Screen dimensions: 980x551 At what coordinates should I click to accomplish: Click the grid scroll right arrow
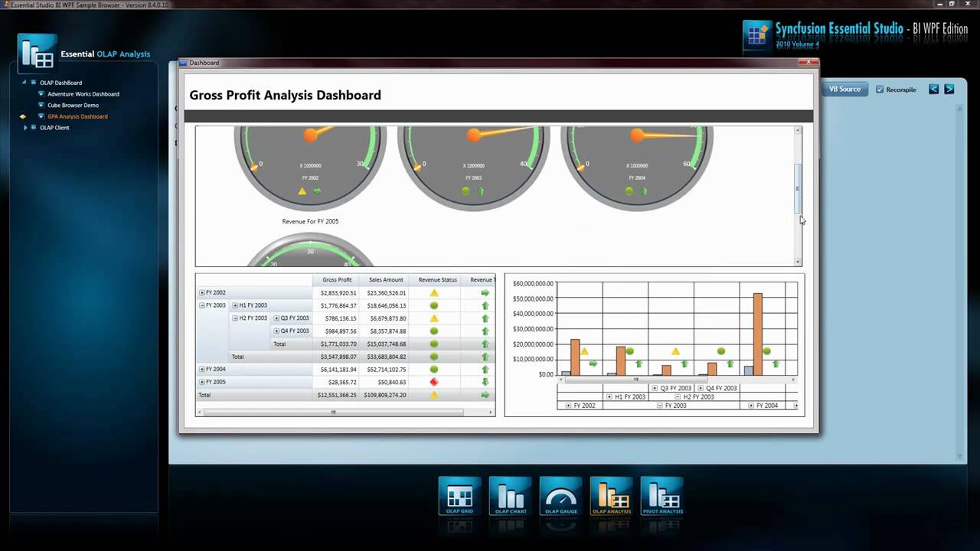point(491,412)
